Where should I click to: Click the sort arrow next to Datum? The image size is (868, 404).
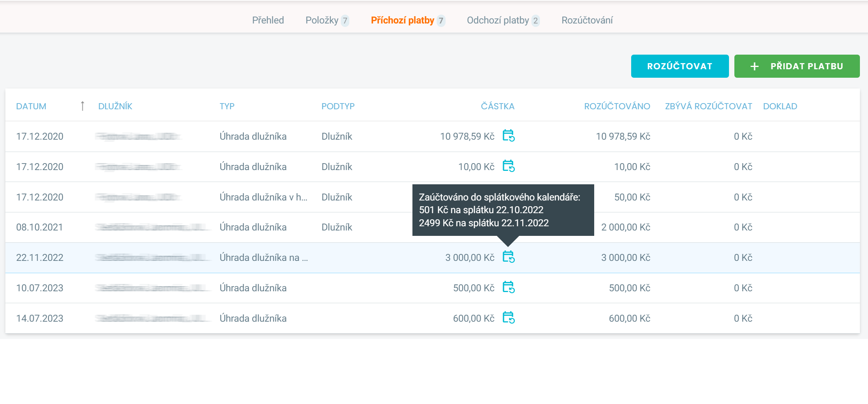tap(82, 106)
